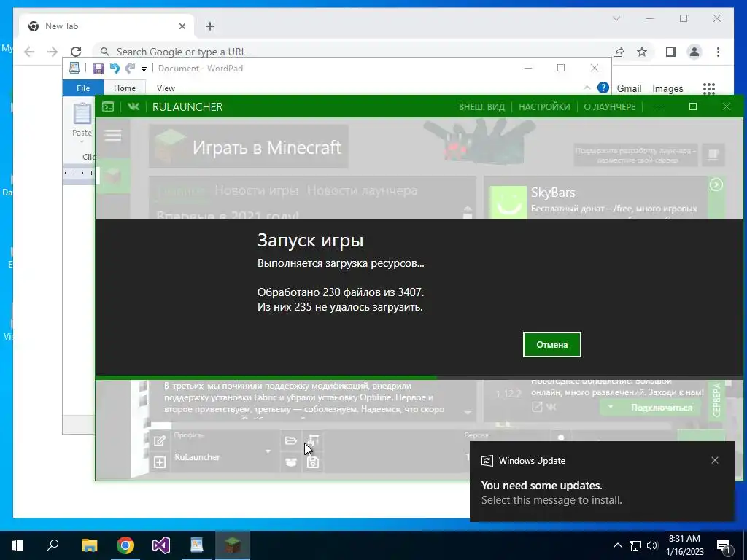Expand Customize Quick Access Toolbar in WordPad
This screenshot has height=560, width=747.
tap(144, 69)
